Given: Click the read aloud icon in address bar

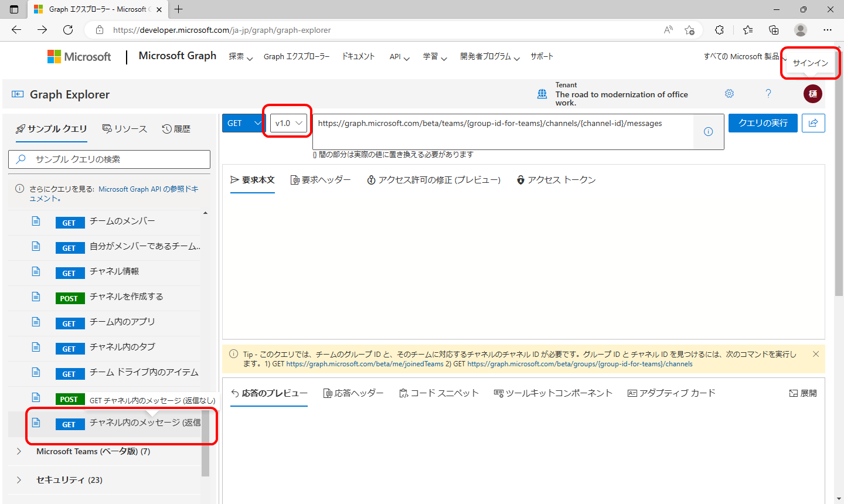Looking at the screenshot, I should tap(668, 30).
